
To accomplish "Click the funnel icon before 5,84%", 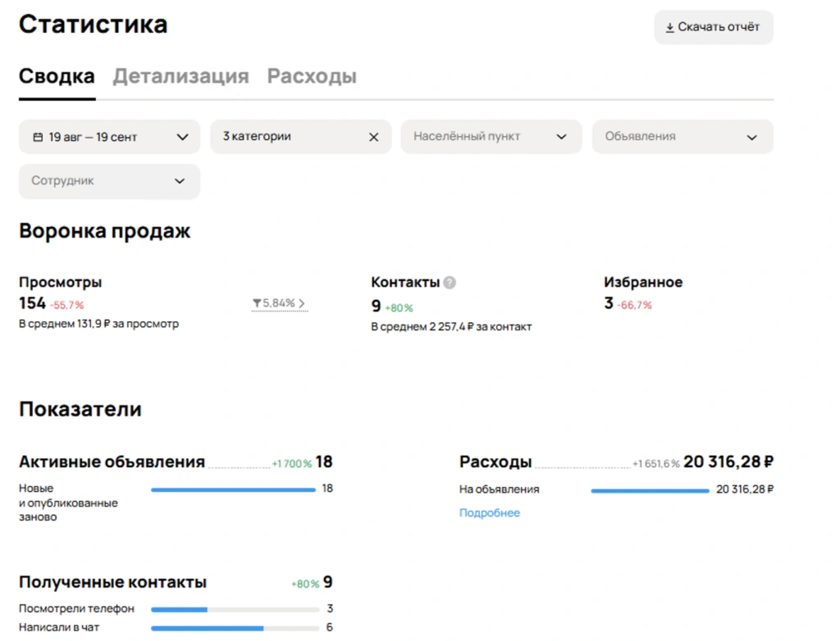I will (257, 303).
